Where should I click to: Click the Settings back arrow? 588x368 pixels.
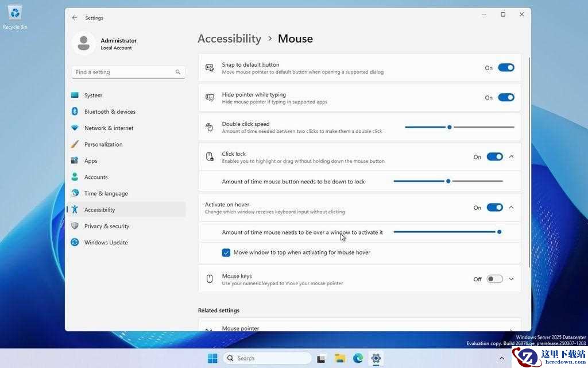[74, 18]
